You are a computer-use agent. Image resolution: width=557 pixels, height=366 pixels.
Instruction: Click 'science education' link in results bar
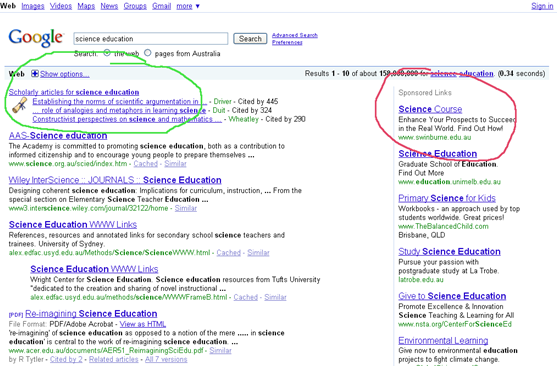click(462, 74)
